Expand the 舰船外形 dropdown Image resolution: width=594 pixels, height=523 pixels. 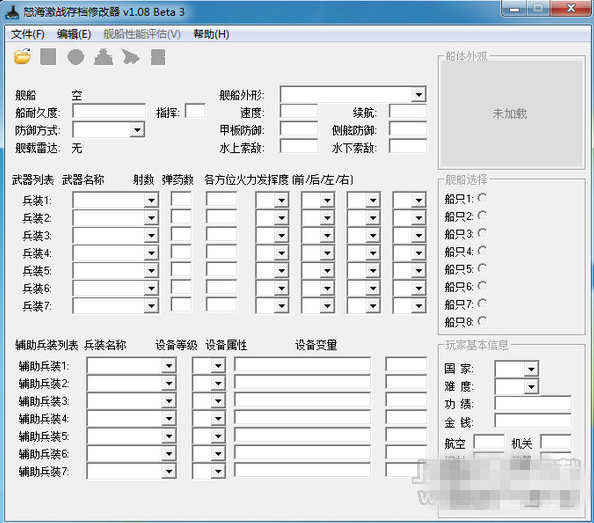click(x=419, y=94)
